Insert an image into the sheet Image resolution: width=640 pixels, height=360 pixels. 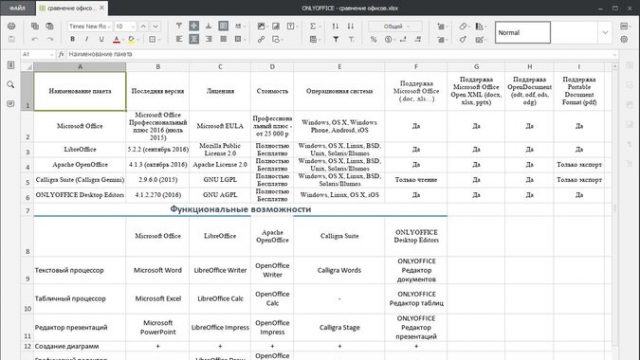(x=261, y=26)
